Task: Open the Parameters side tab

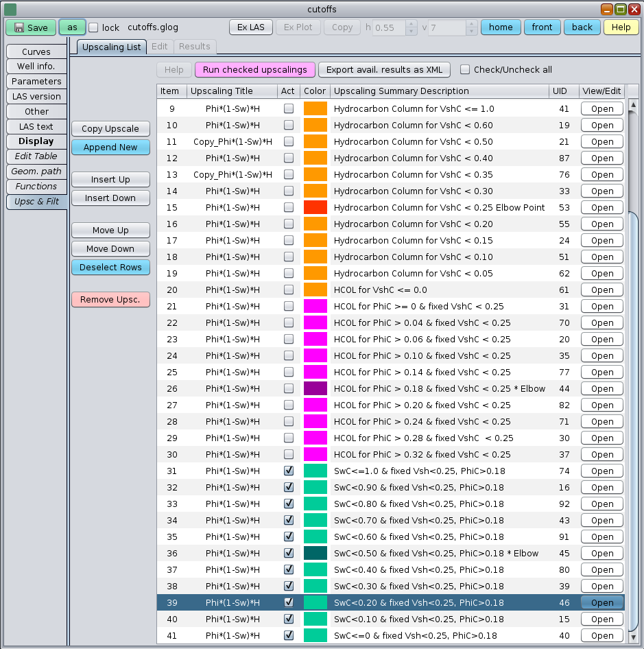Action: 36,81
